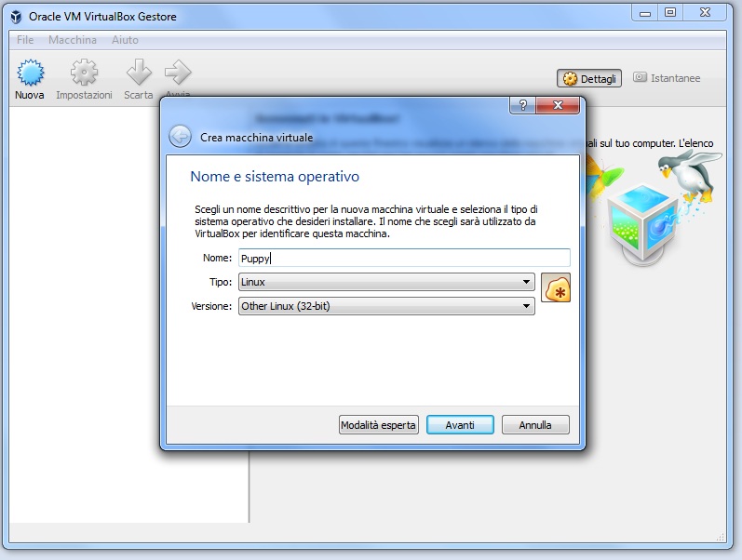Toggle the Dettagli view button

(x=590, y=79)
